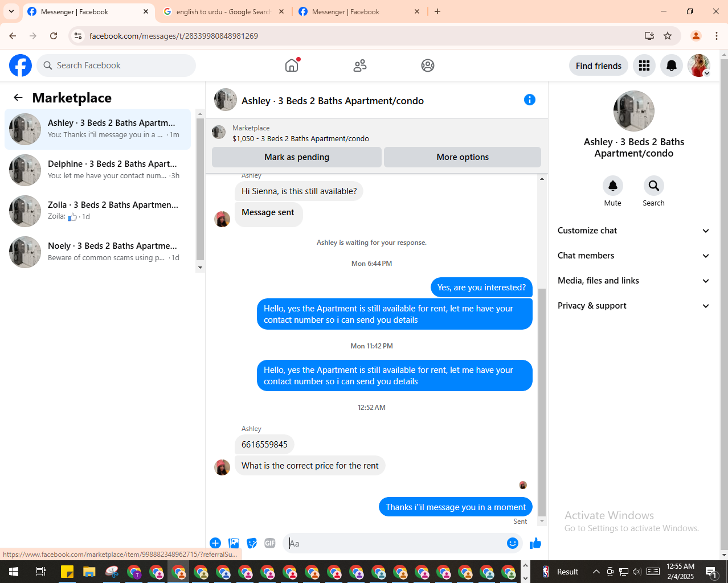Click Find friends button
728x583 pixels.
click(599, 65)
